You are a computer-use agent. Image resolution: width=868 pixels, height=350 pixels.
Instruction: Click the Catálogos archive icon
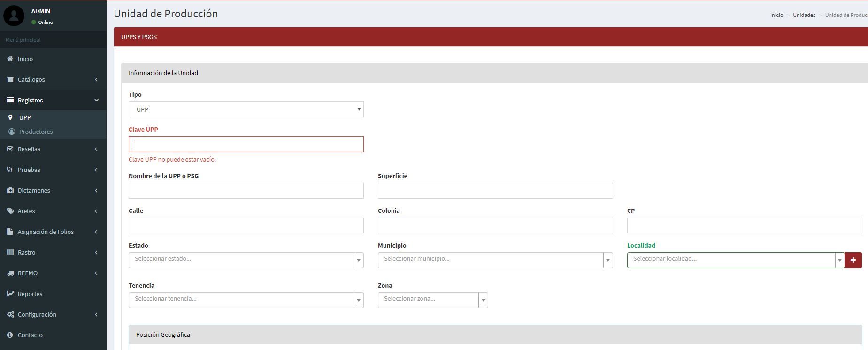click(x=10, y=79)
